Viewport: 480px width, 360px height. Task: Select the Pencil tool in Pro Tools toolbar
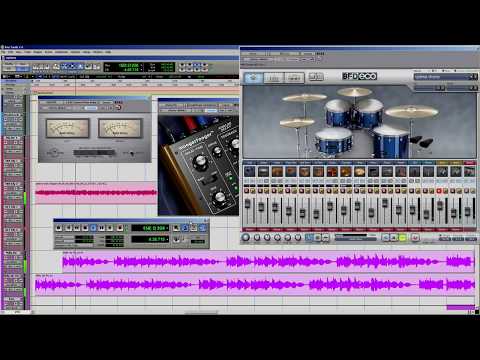click(96, 67)
